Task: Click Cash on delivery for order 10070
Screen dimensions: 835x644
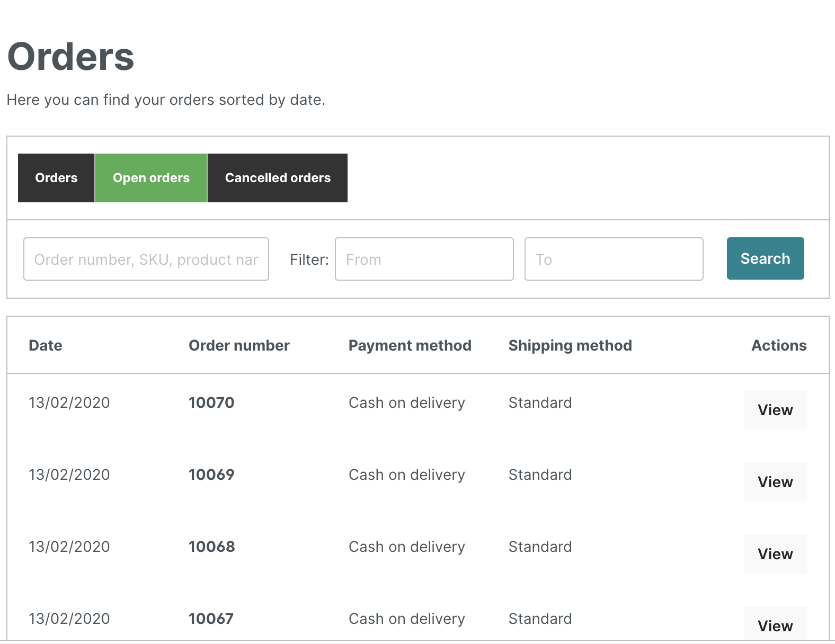Action: click(407, 402)
